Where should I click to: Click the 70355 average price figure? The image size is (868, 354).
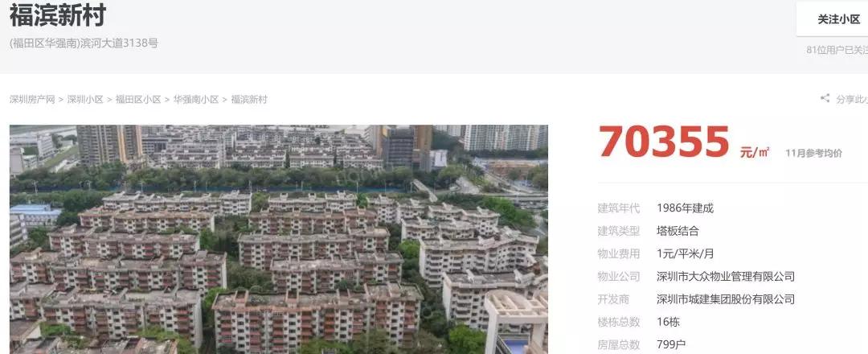click(x=664, y=142)
